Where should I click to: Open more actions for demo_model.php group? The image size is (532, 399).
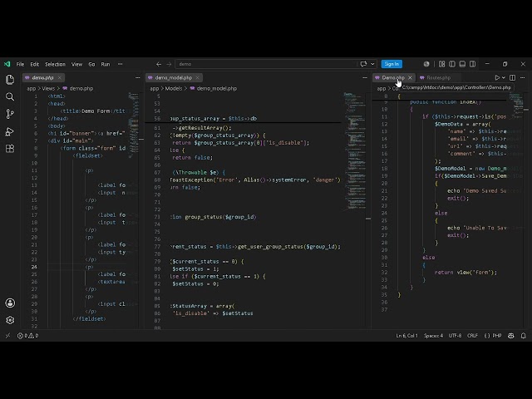tap(365, 77)
